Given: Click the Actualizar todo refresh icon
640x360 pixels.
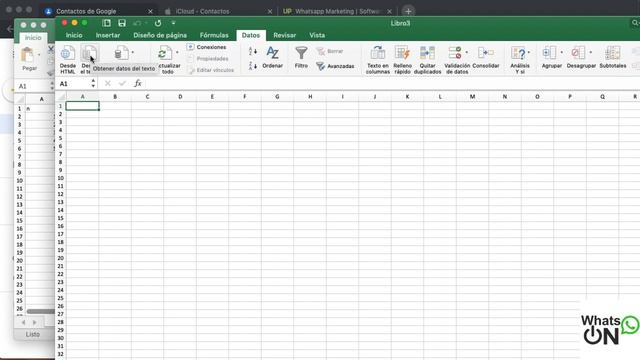Looking at the screenshot, I should pyautogui.click(x=164, y=53).
